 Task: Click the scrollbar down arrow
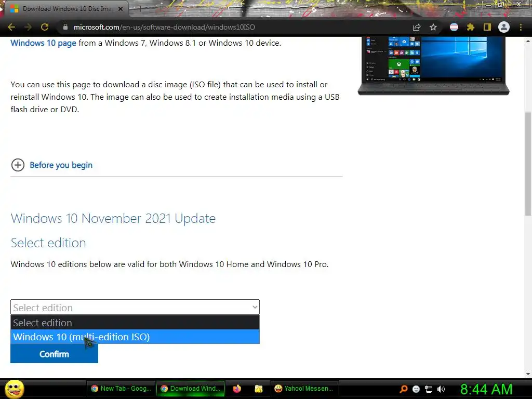click(x=528, y=374)
